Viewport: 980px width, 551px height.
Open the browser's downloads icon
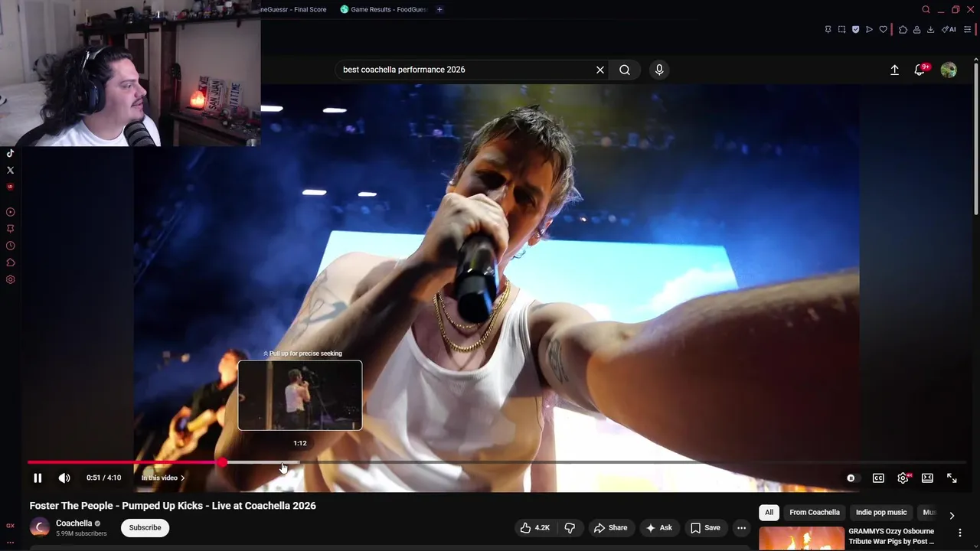(x=930, y=30)
